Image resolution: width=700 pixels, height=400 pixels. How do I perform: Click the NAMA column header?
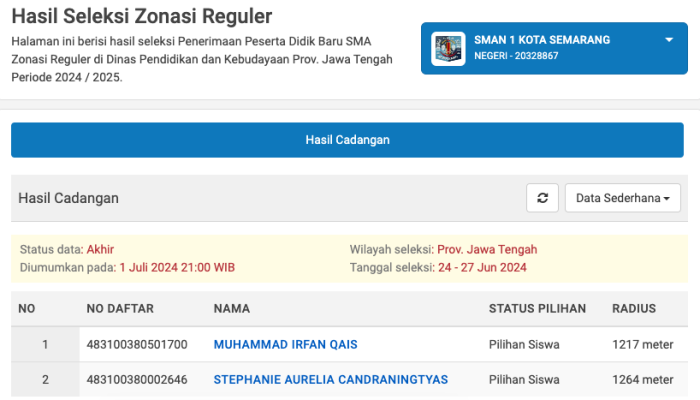232,308
